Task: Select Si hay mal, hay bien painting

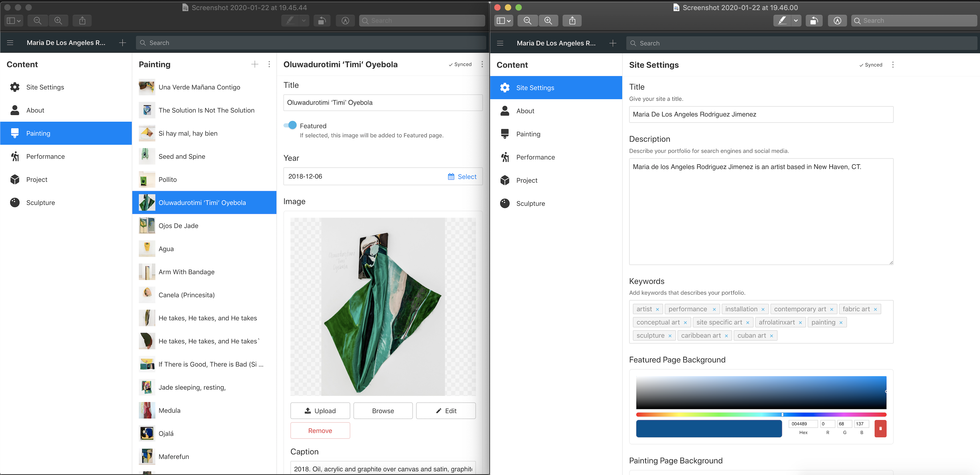Action: (204, 133)
